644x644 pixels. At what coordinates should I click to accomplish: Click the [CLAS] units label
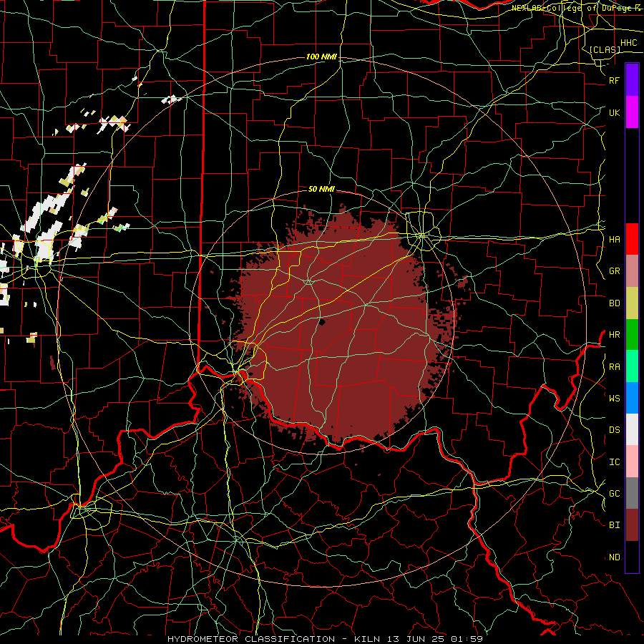(605, 49)
